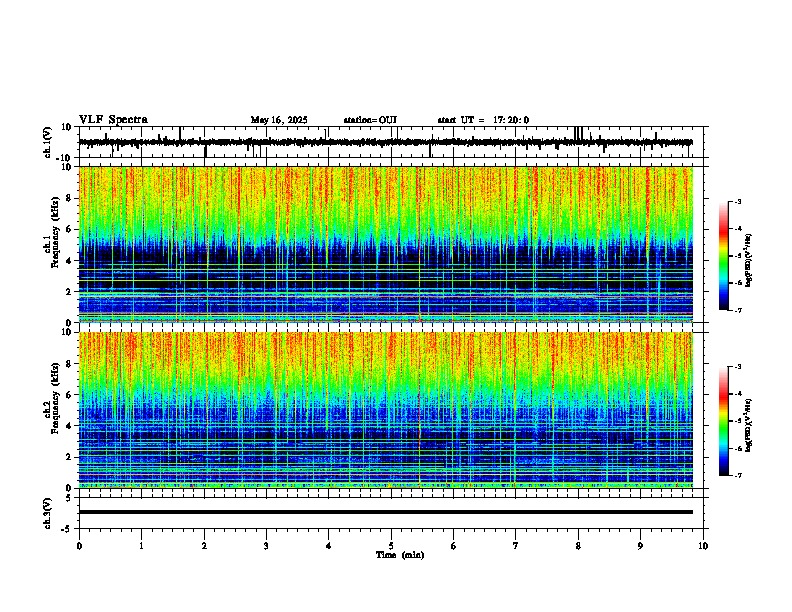Viewport: 792px width, 612px height.
Task: Select the "May 16, 2025" date text
Action: [x=279, y=120]
